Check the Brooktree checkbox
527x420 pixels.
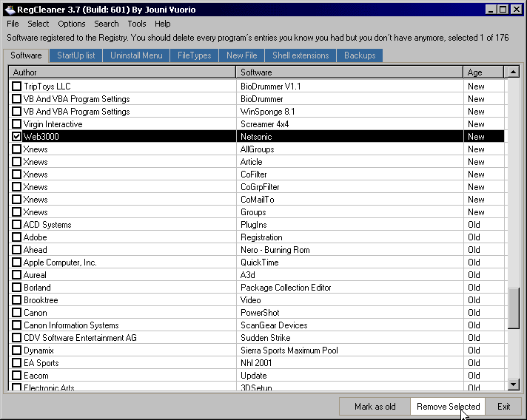[x=16, y=299]
